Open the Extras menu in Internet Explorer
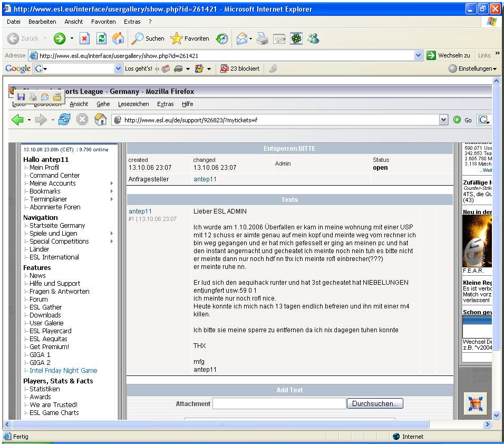The width and height of the screenshot is (504, 444). 132,22
